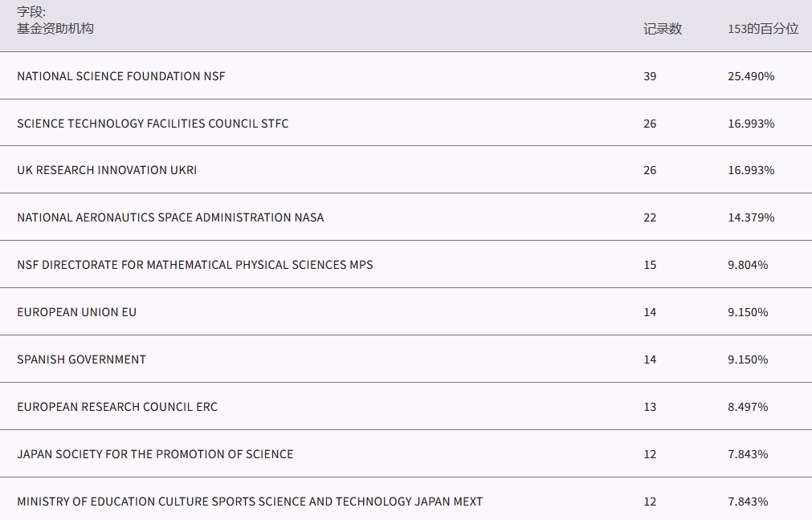Click the 8.497% percentage value
The height and width of the screenshot is (520, 812).
pos(748,407)
